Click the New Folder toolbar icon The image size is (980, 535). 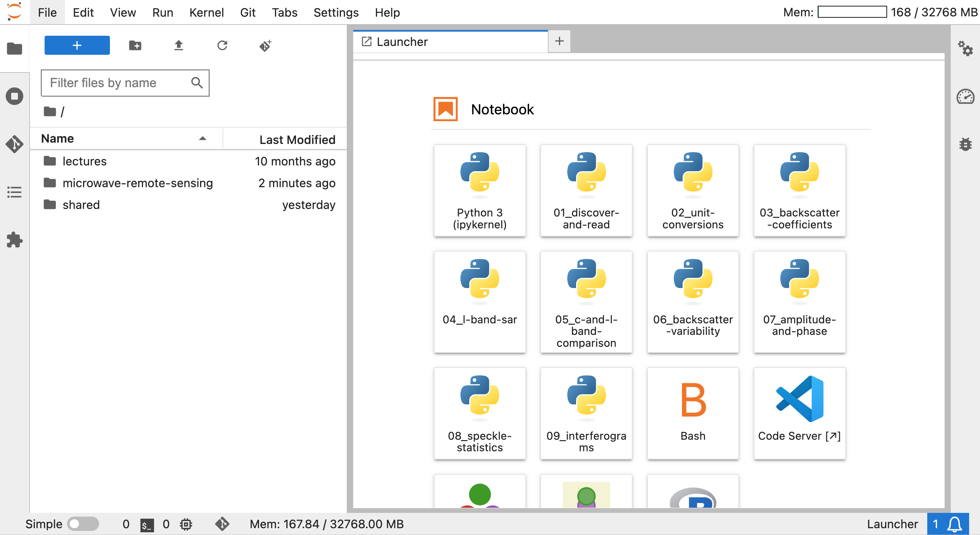pos(135,46)
